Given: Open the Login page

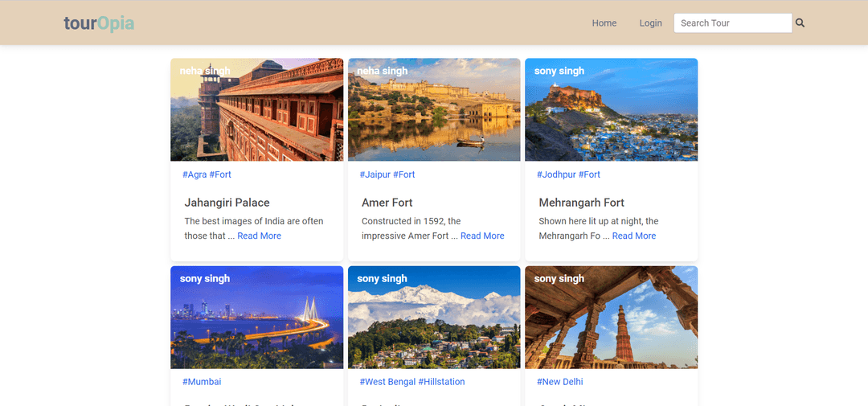Looking at the screenshot, I should (x=650, y=23).
